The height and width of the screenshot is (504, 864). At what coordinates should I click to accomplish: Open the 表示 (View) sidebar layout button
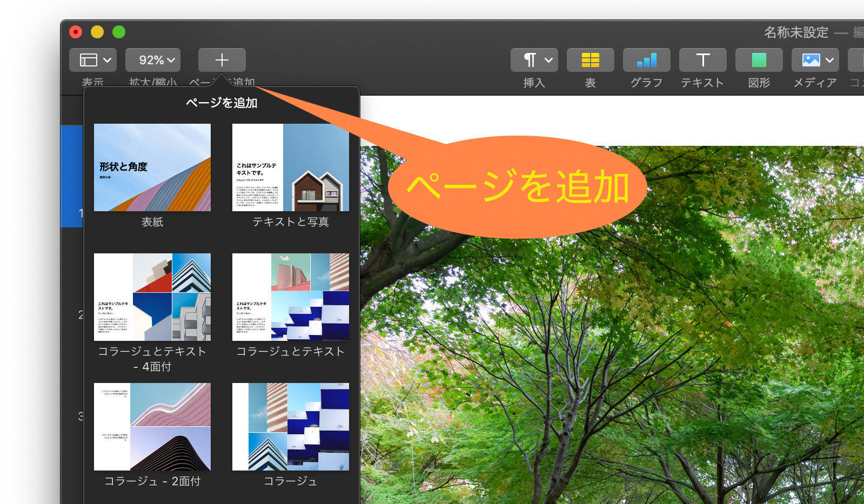pyautogui.click(x=92, y=60)
